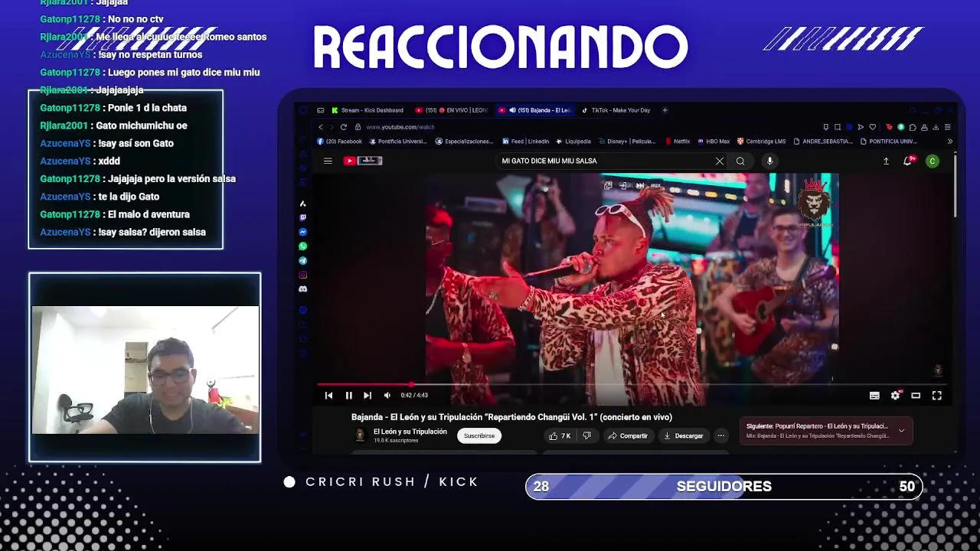Open pop-out video icon above player

tap(608, 185)
